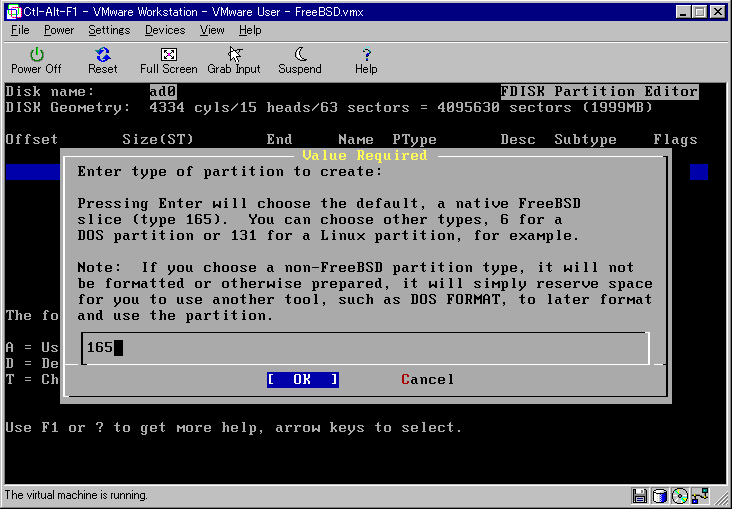The image size is (732, 509).
Task: Click 'The virtual machine is running.' status text
Action: pyautogui.click(x=76, y=495)
